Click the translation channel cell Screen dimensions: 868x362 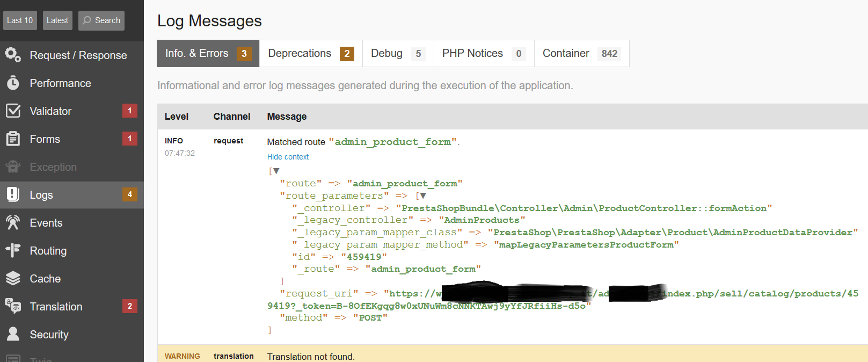point(234,356)
